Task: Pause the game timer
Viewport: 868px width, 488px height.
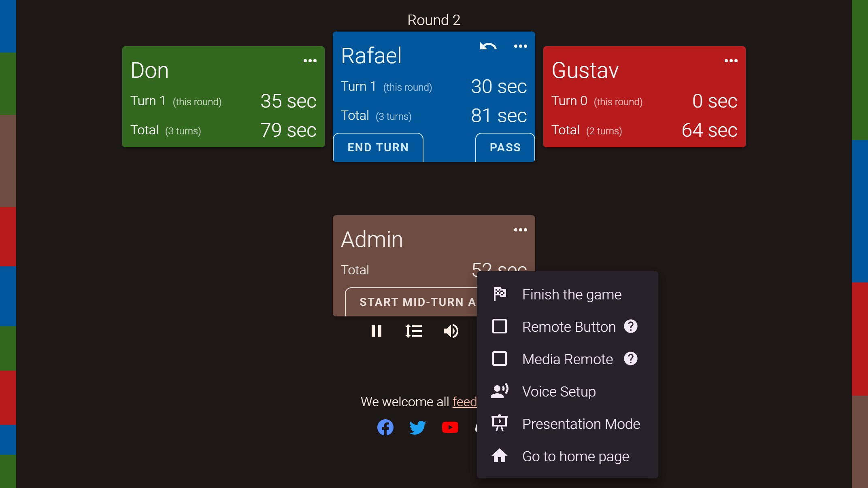Action: 377,331
